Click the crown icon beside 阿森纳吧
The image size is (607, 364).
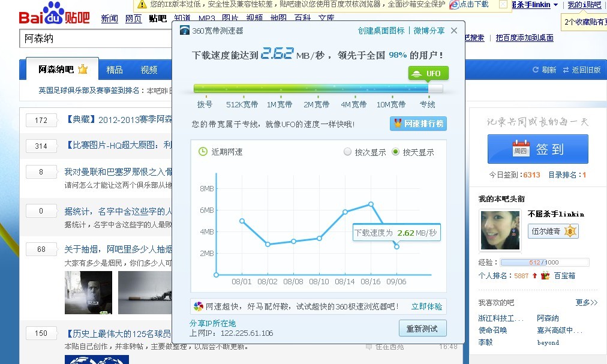pyautogui.click(x=83, y=69)
